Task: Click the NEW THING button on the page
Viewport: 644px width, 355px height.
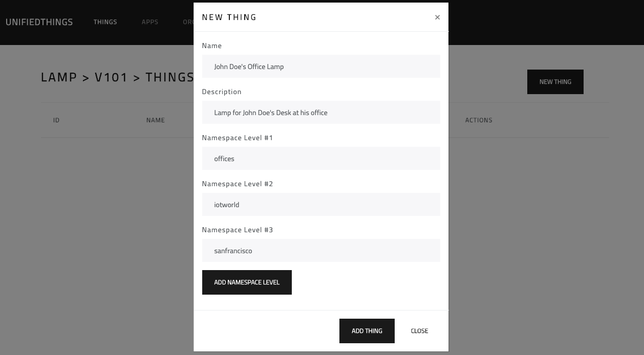Action: [555, 82]
